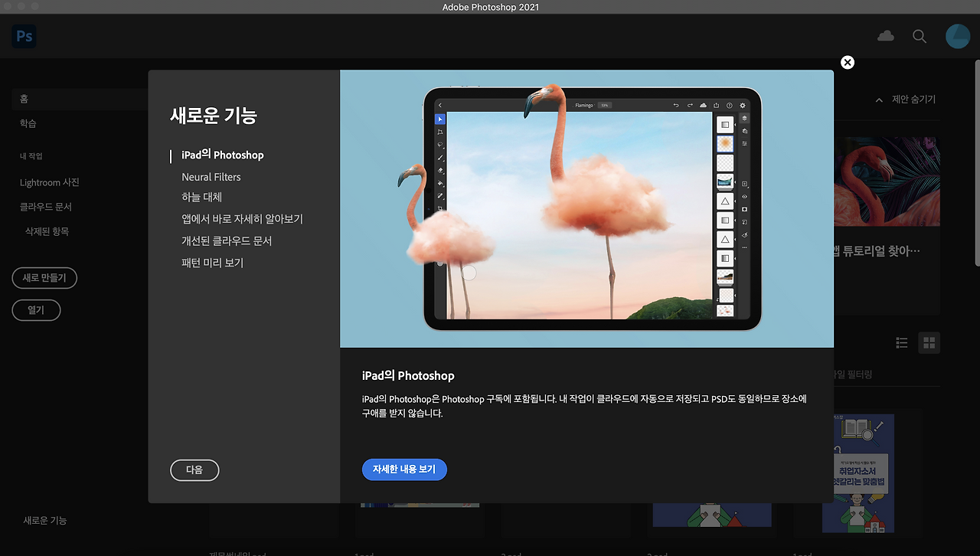
Task: Select 앱에서 바로 자세히 알아보기 feature
Action: (x=243, y=219)
